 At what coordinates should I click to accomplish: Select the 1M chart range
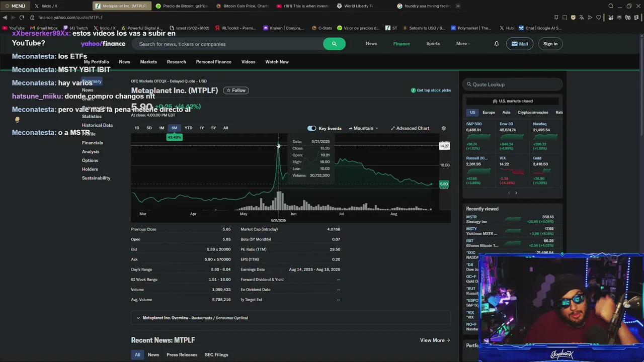pos(162,128)
